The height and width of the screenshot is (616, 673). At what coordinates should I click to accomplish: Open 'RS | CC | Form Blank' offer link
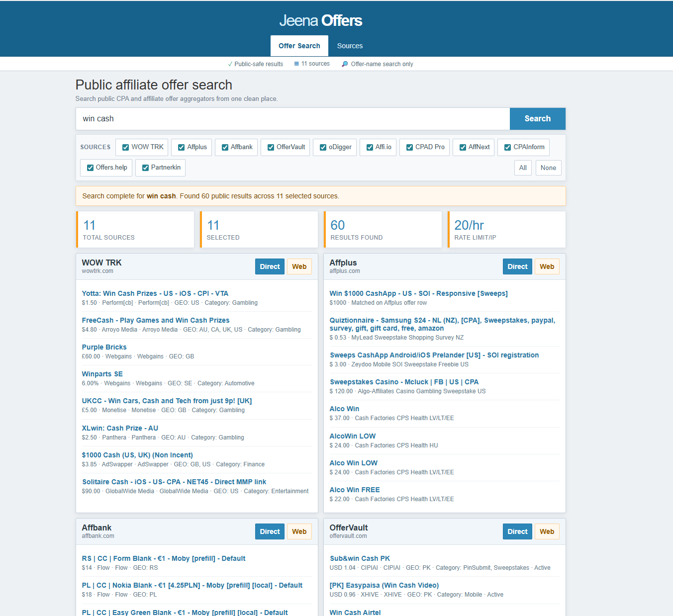pyautogui.click(x=164, y=558)
